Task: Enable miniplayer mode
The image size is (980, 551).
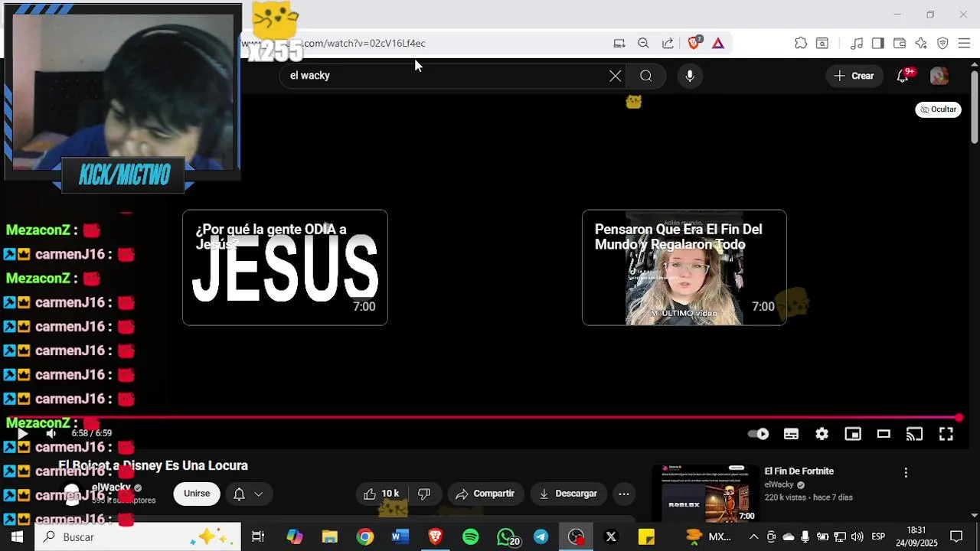Action: pos(853,434)
